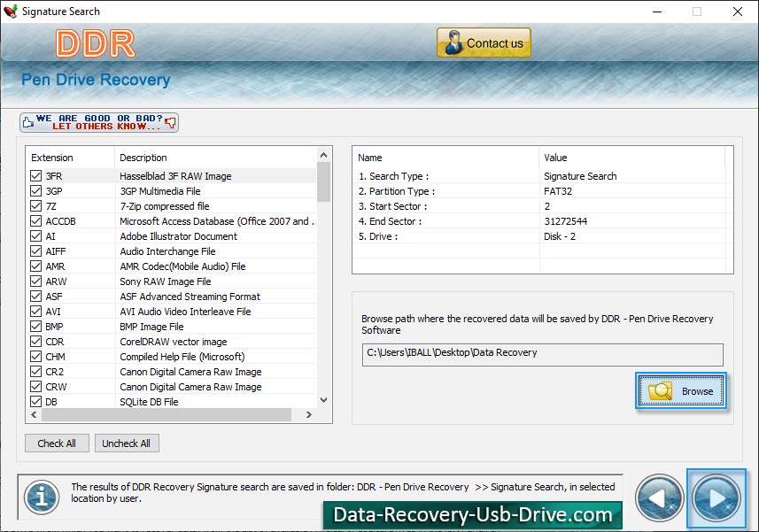Click the horizontal scrollbar thumb under extension list
The height and width of the screenshot is (532, 759).
(167, 414)
